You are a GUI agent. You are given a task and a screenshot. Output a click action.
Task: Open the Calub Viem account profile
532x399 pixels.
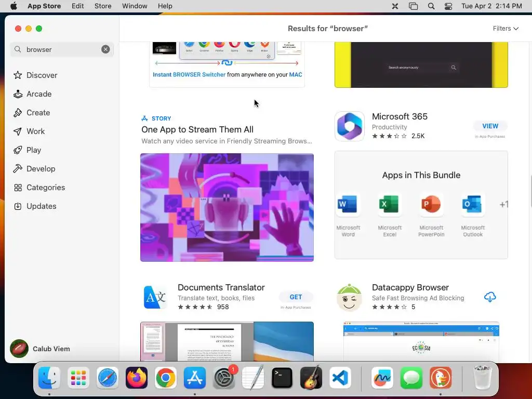pos(40,349)
